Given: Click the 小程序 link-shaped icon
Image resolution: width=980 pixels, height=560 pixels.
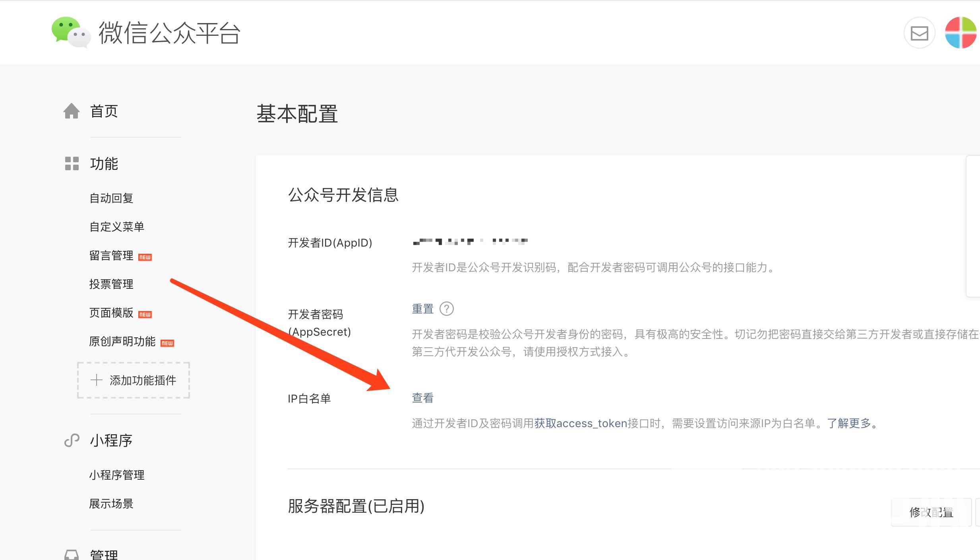Looking at the screenshot, I should point(72,440).
